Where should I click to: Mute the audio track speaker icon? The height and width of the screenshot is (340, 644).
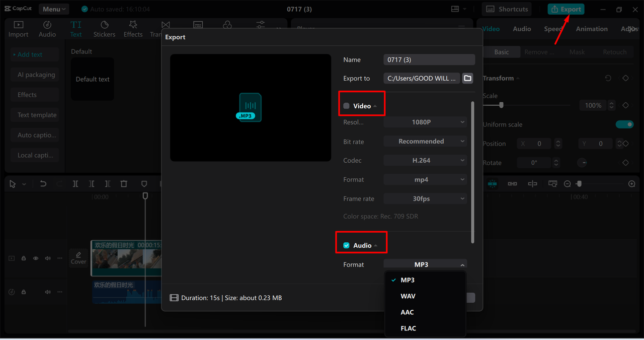point(48,292)
